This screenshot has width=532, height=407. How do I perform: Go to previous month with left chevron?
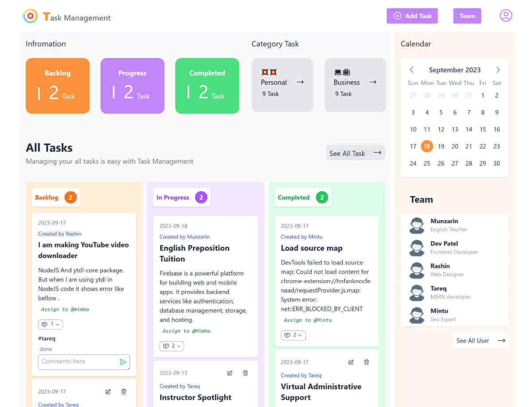coord(412,70)
